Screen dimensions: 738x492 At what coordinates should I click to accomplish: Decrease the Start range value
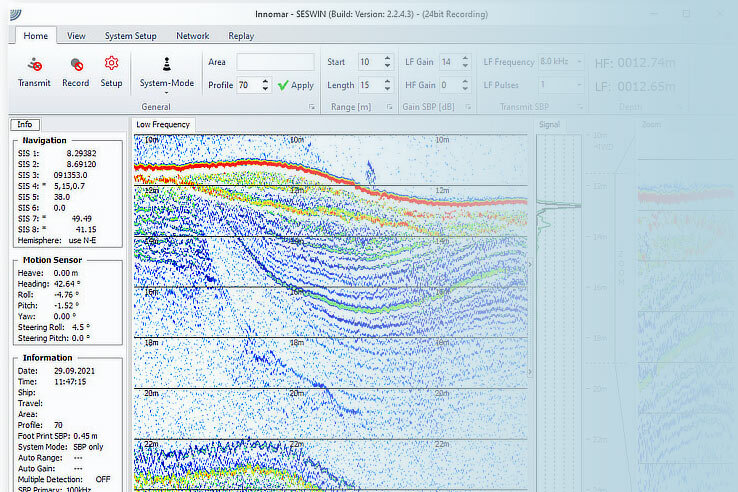(387, 65)
